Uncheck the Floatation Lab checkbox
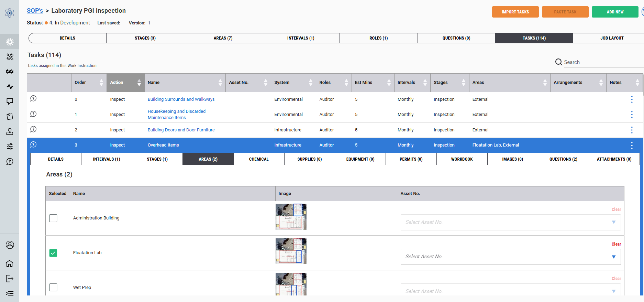The image size is (644, 302). coord(53,253)
